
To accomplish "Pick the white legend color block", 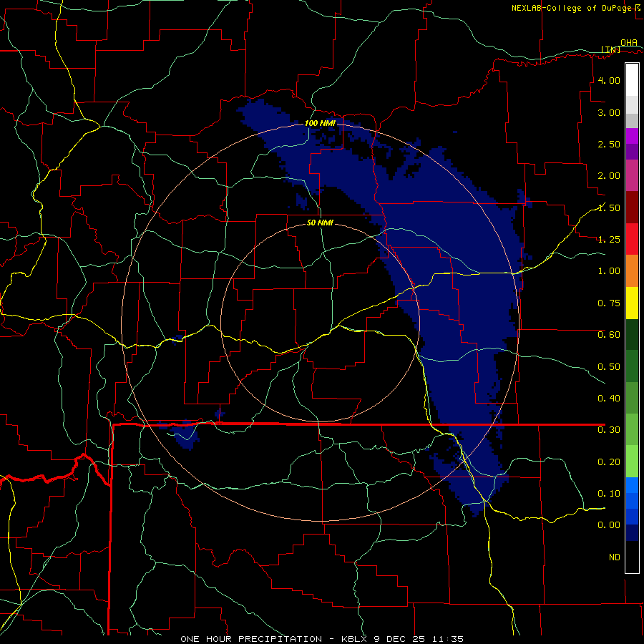I will tap(632, 80).
